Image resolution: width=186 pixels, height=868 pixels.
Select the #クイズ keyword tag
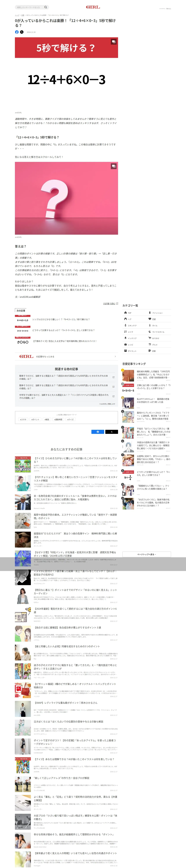click(x=70, y=420)
